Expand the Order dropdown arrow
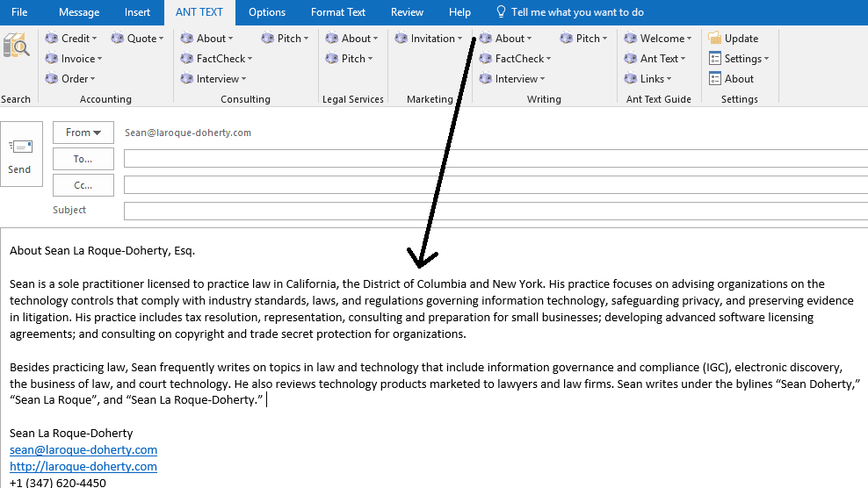 tap(92, 79)
